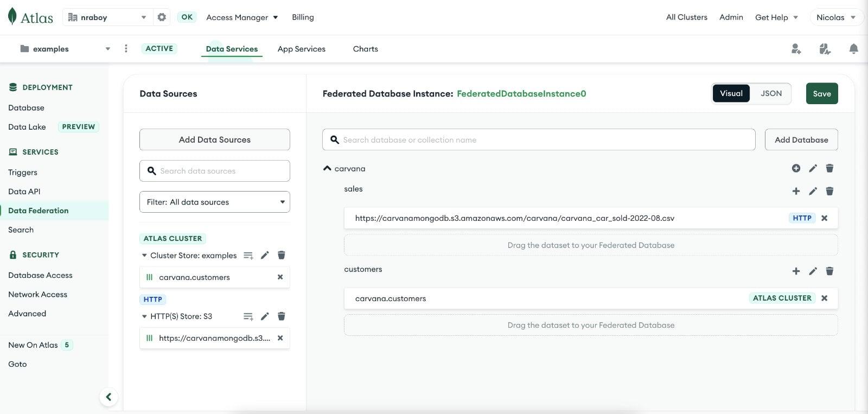Click the Add Database button
The height and width of the screenshot is (414, 868).
pyautogui.click(x=801, y=139)
